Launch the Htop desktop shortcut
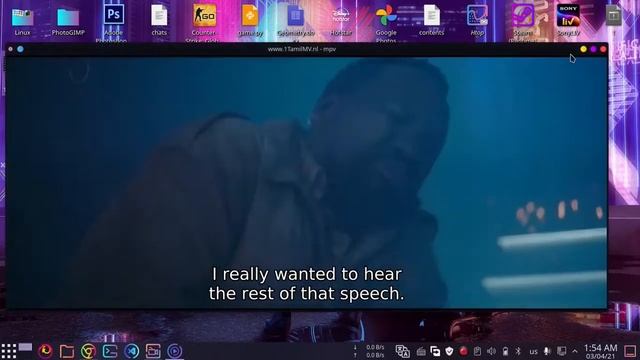640x360 pixels. (477, 20)
